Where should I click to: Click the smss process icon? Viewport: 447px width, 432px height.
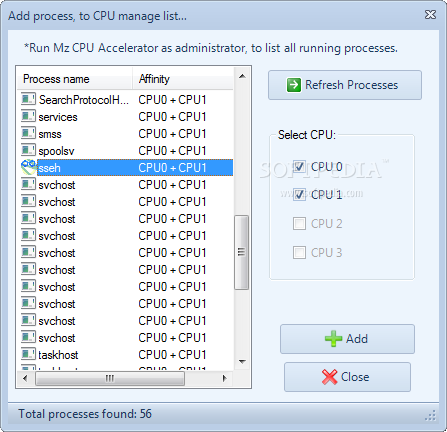click(x=28, y=133)
